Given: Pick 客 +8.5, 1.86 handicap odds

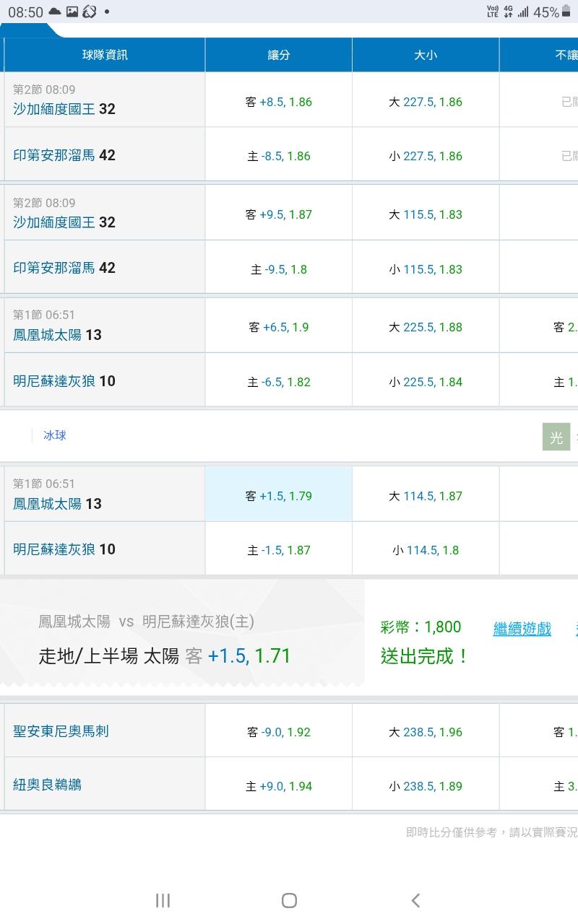Looking at the screenshot, I should tap(278, 102).
